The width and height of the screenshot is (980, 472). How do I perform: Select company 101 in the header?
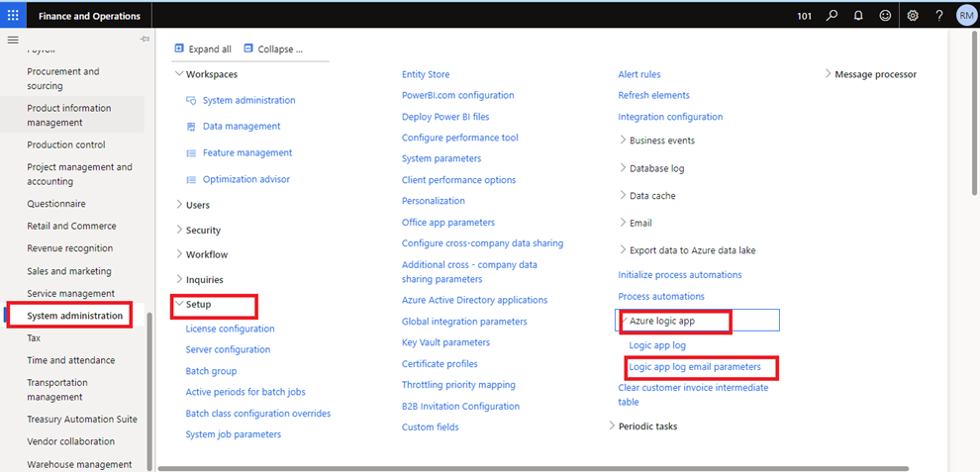[x=805, y=16]
